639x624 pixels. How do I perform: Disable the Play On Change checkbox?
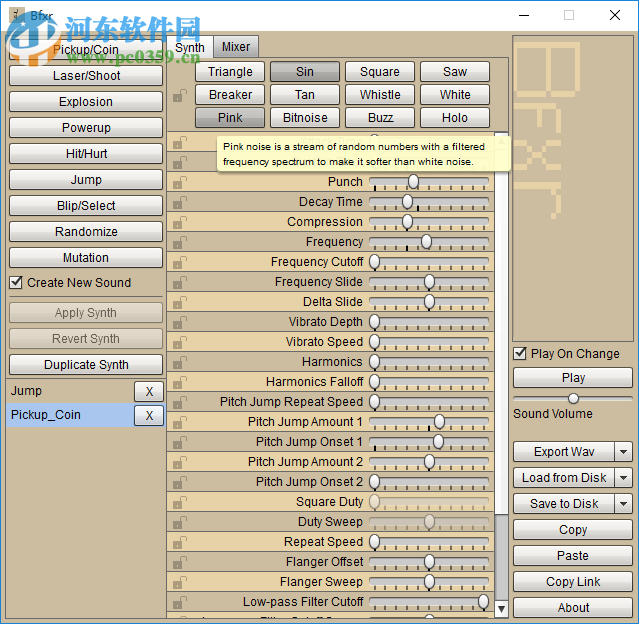tap(520, 353)
